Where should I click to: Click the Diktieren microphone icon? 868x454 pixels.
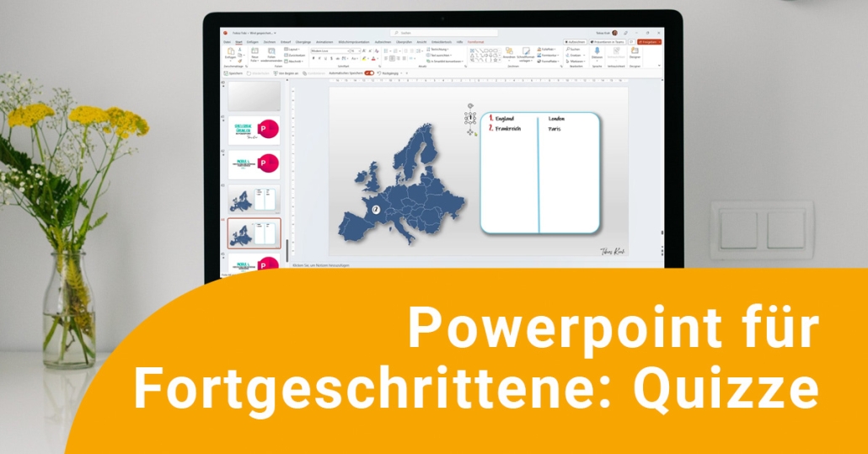click(597, 52)
